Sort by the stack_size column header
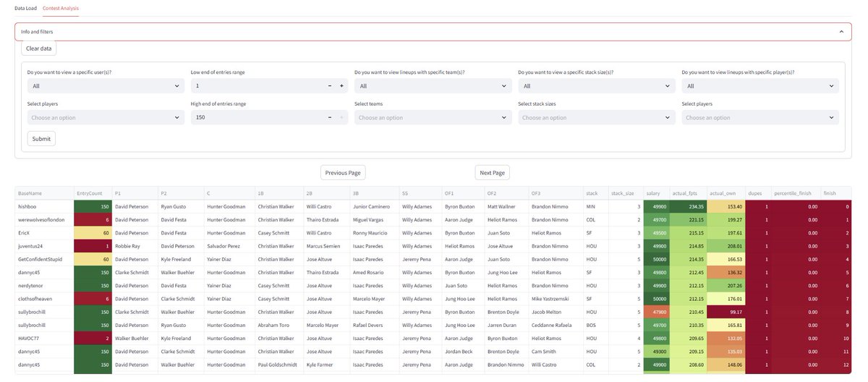The height and width of the screenshot is (382, 868). 626,193
